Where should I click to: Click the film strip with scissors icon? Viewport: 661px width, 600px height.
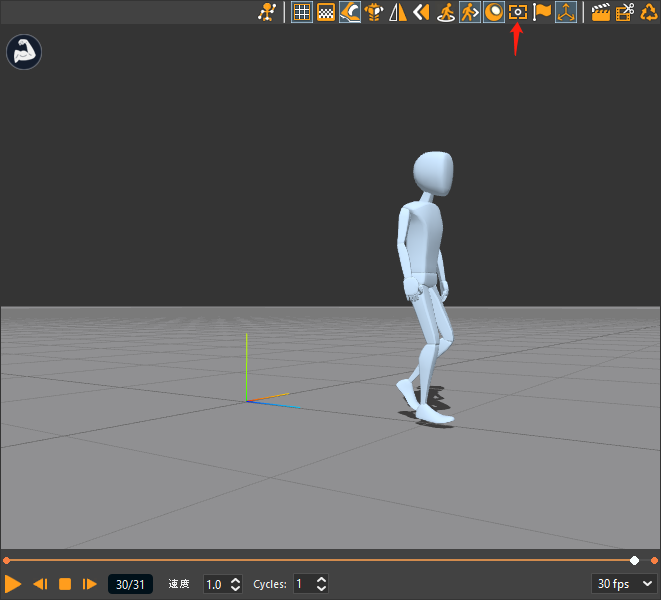pos(625,12)
